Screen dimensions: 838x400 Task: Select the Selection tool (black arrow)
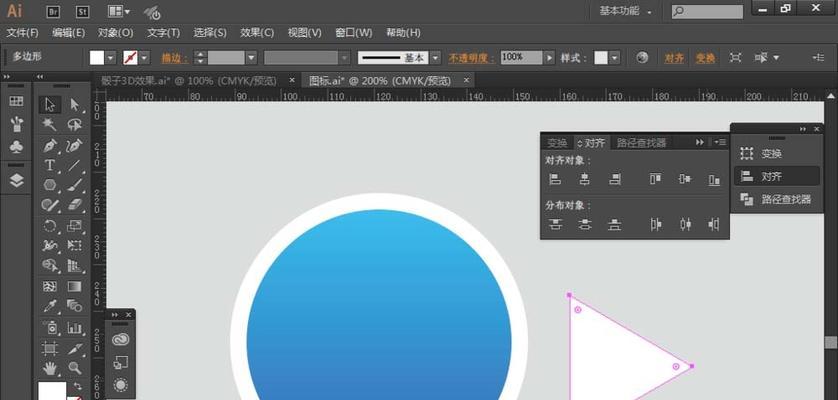(50, 105)
